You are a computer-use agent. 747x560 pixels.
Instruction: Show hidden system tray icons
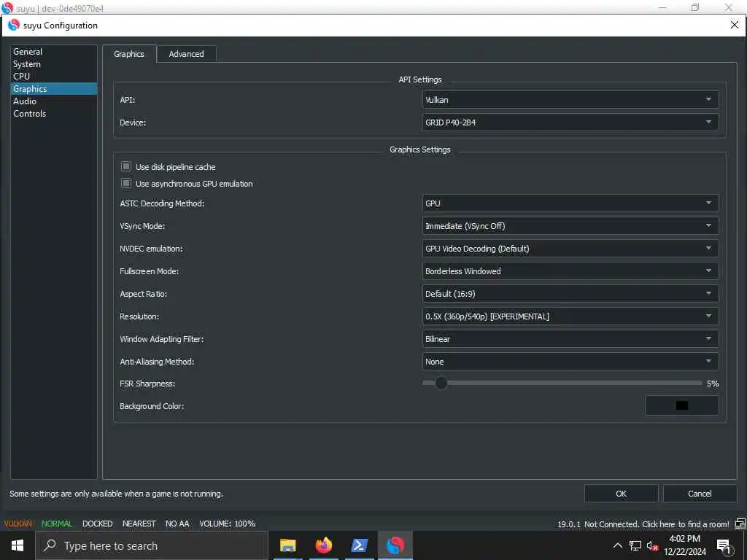pos(617,545)
